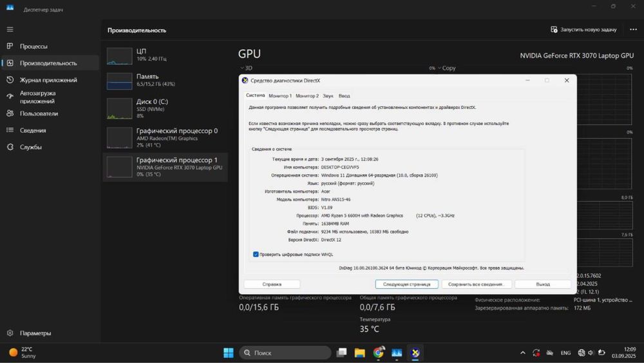Click the DirectX Diagnostic taskbar icon
The height and width of the screenshot is (363, 644).
coord(415,353)
